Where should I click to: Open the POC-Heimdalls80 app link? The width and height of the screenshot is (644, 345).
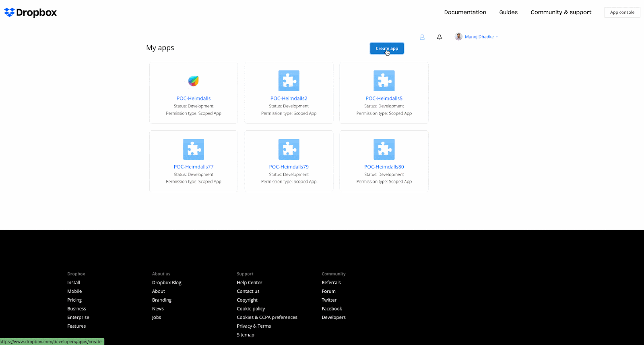tap(384, 167)
